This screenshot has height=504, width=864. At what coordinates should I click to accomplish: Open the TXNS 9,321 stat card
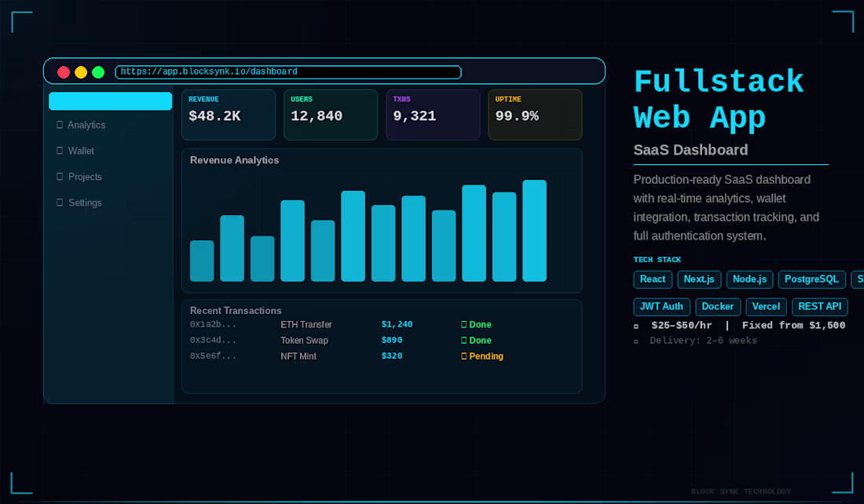(x=433, y=115)
